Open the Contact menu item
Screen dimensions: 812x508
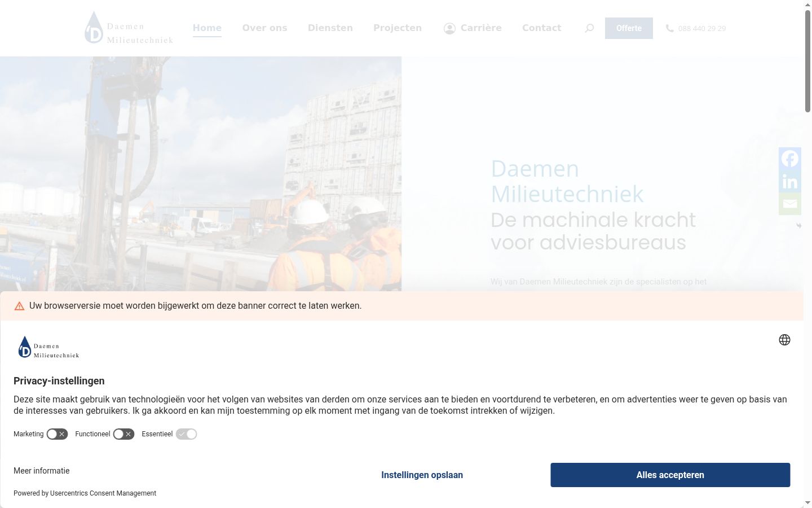pyautogui.click(x=541, y=28)
